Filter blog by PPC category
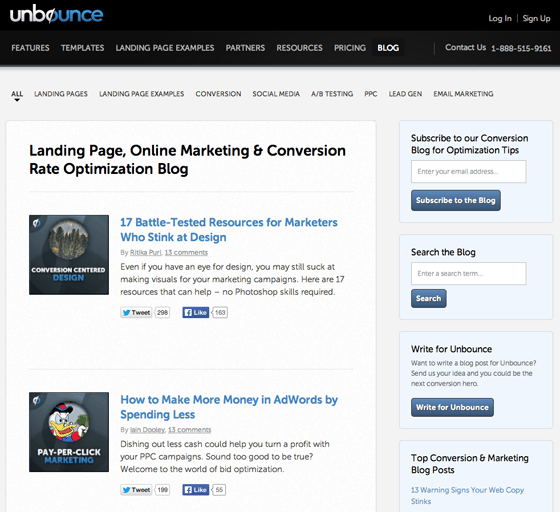The image size is (560, 512). pos(371,94)
